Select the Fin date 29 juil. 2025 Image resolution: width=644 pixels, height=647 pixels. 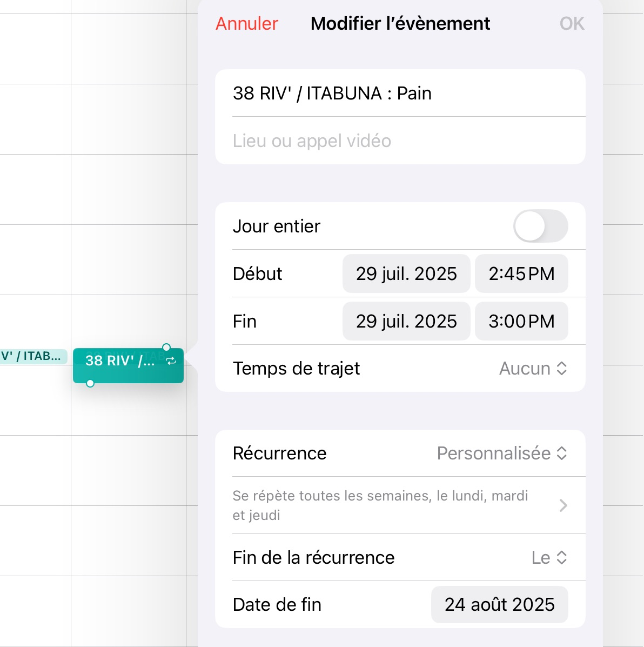(x=406, y=321)
